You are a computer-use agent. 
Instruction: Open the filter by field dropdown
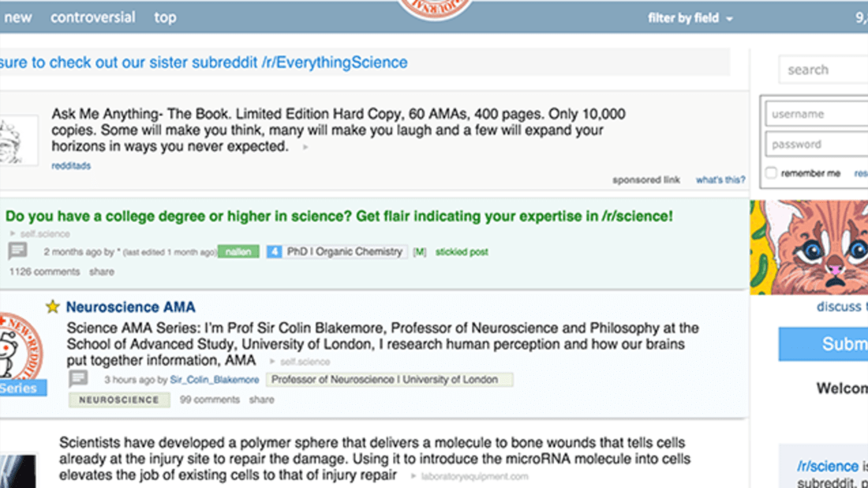point(690,18)
